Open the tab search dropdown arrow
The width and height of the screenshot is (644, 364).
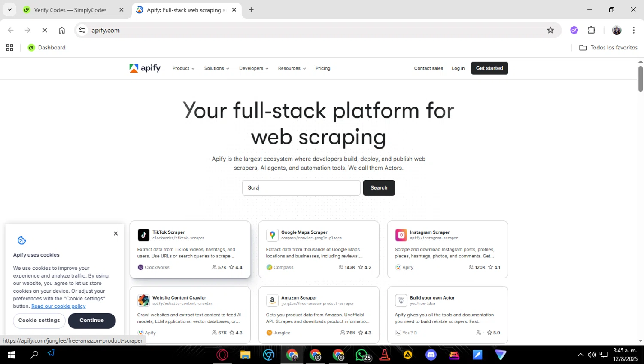point(9,9)
